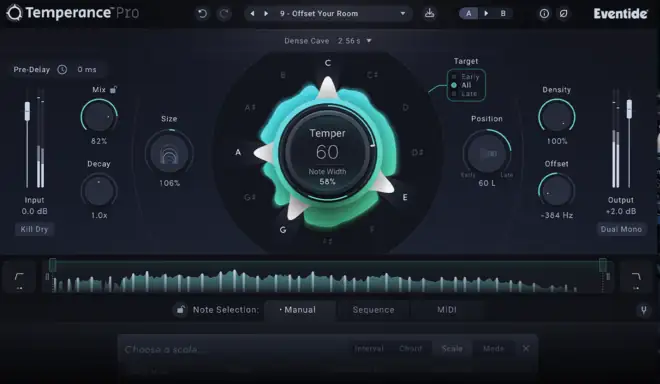Toggle note C# on the wheel
The width and height of the screenshot is (660, 384).
click(x=372, y=75)
